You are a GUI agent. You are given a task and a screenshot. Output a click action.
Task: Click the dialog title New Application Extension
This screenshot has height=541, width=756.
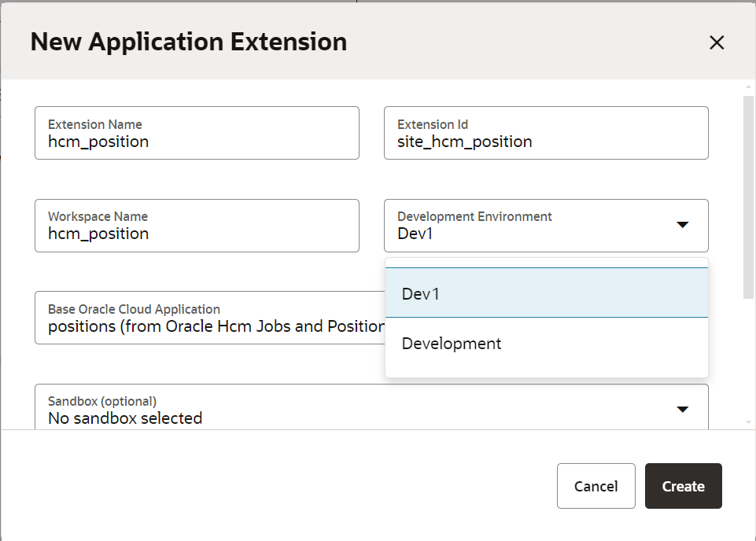point(188,42)
